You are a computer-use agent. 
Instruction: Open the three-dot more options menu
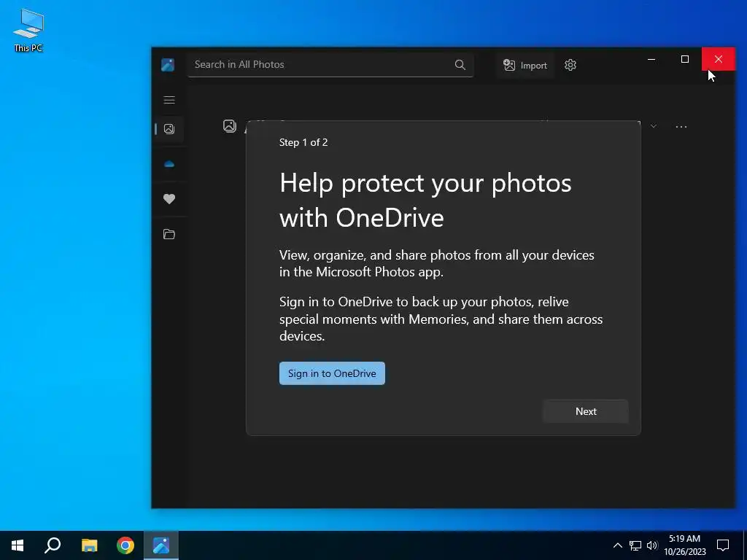681,127
